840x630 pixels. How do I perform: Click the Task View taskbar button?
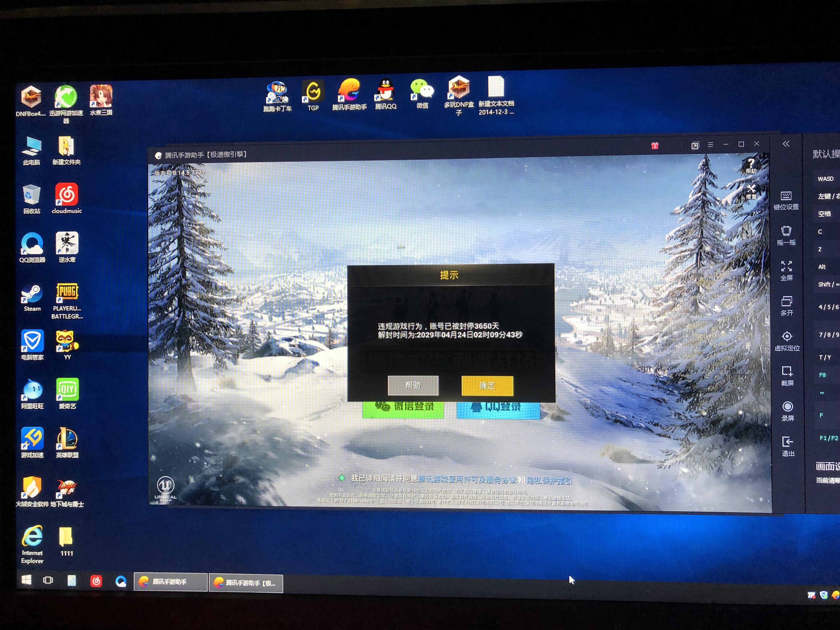48,580
